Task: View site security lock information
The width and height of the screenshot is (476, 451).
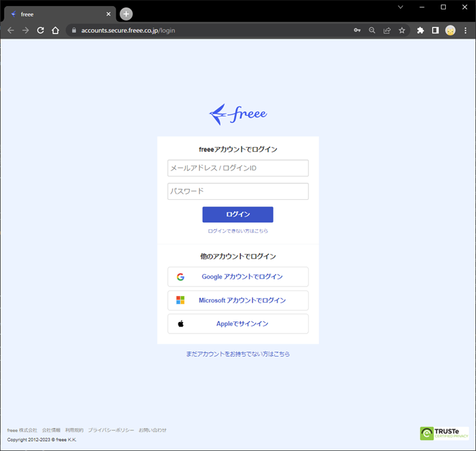Action: point(74,30)
